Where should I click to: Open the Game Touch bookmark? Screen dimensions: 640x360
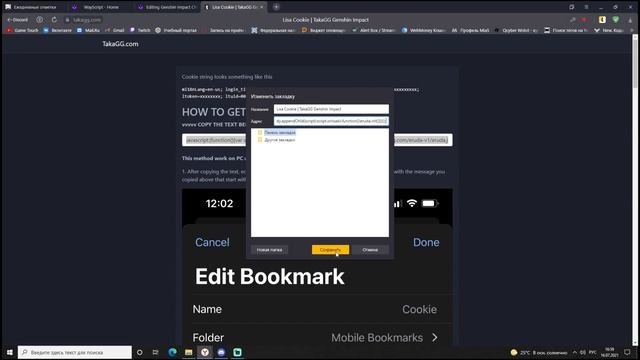tap(22, 30)
